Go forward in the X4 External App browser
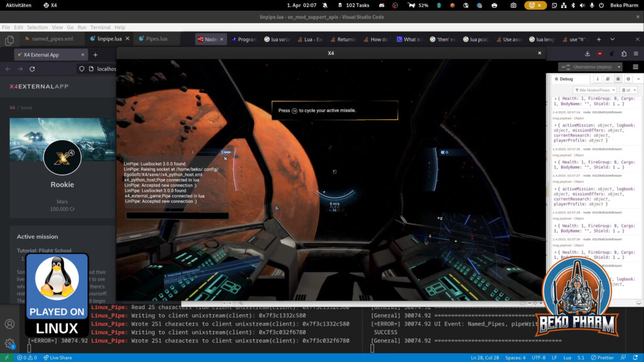The width and height of the screenshot is (644, 362). [x=20, y=69]
